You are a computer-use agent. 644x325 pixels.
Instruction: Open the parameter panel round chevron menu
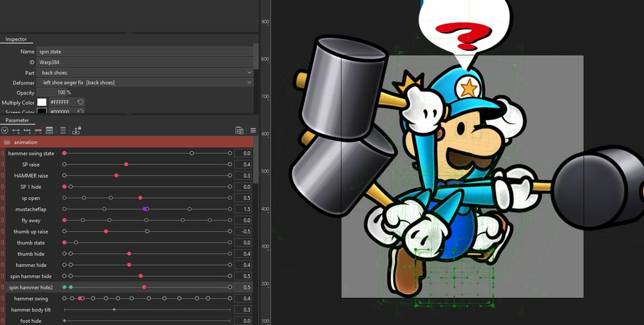click(x=5, y=130)
